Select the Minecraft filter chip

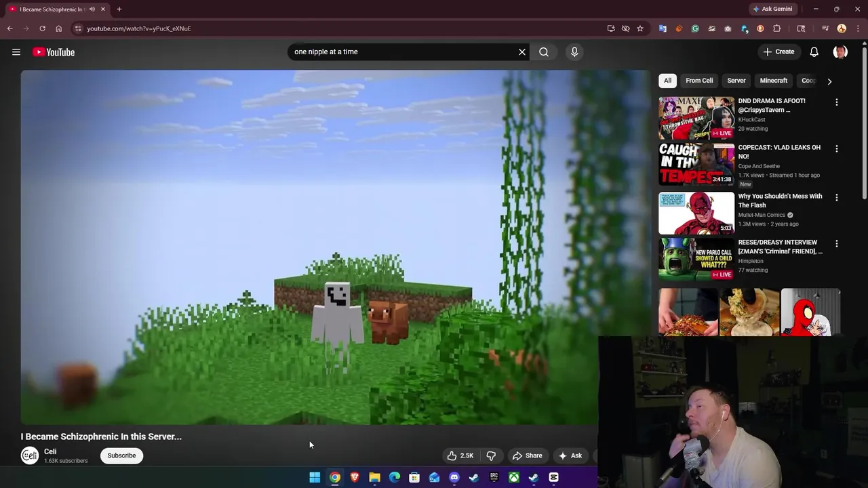[774, 81]
